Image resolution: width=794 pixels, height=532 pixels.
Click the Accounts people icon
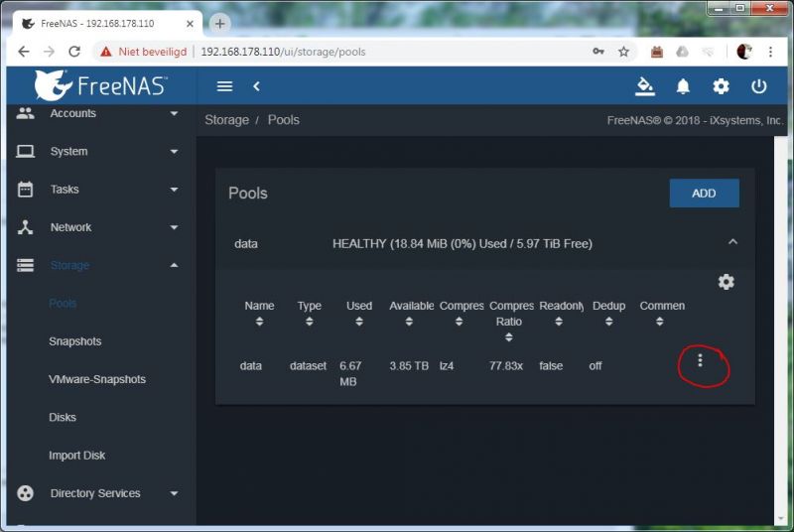[x=26, y=113]
